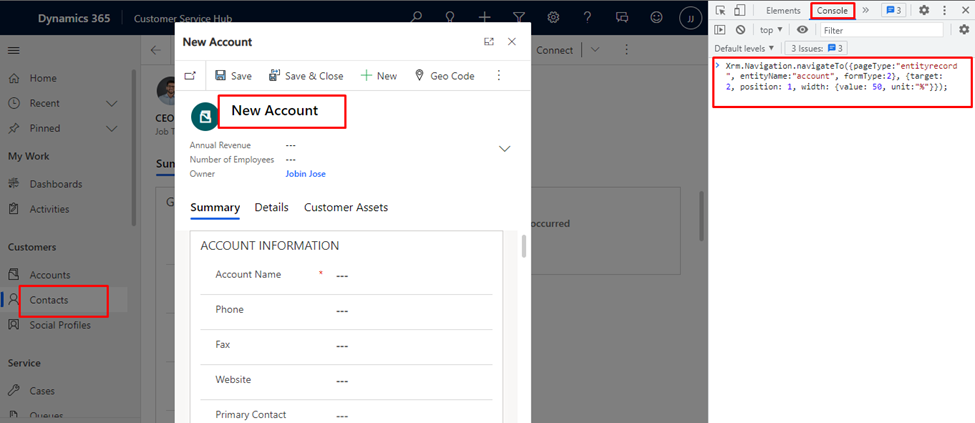Expand the Pinned chevron in sidebar
Screen dimensions: 975x423
[112, 128]
